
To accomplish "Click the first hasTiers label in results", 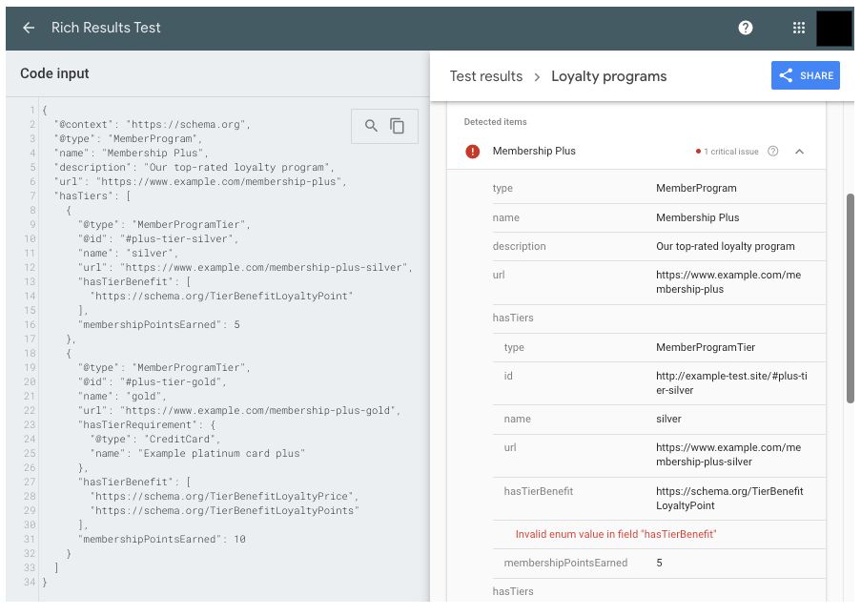I will (512, 318).
